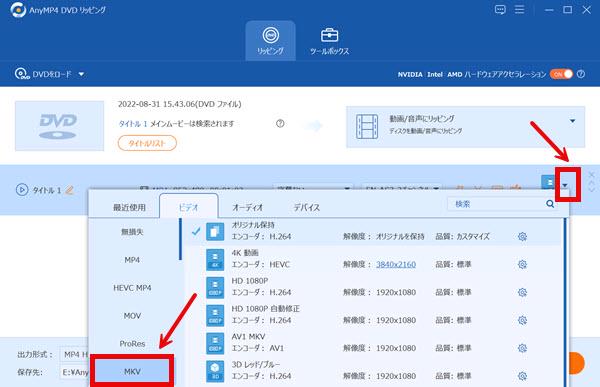Open settings gear for オリジナル保持 preset

tap(522, 237)
